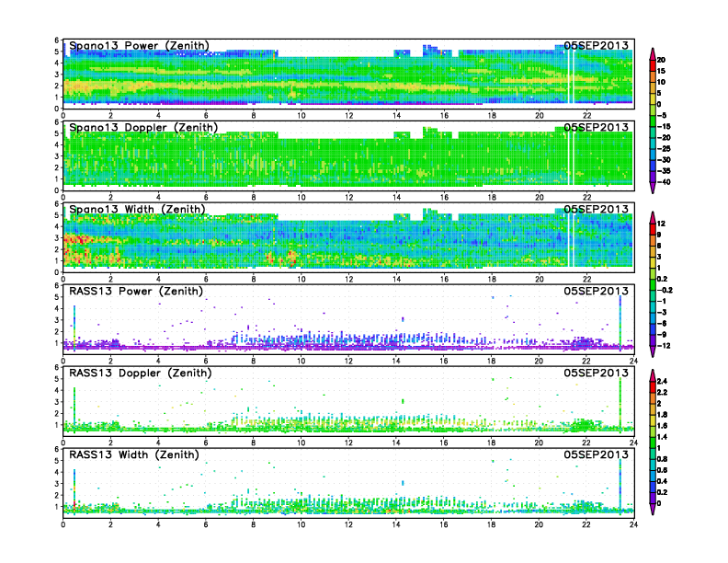This screenshot has height=563, width=728.
Task: Click the purple bottom arrow of the power colorbar
Action: [653, 190]
